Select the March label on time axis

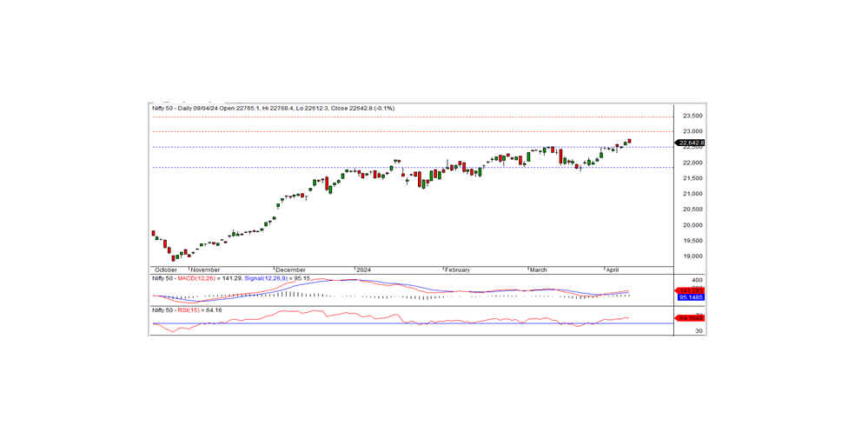point(538,270)
